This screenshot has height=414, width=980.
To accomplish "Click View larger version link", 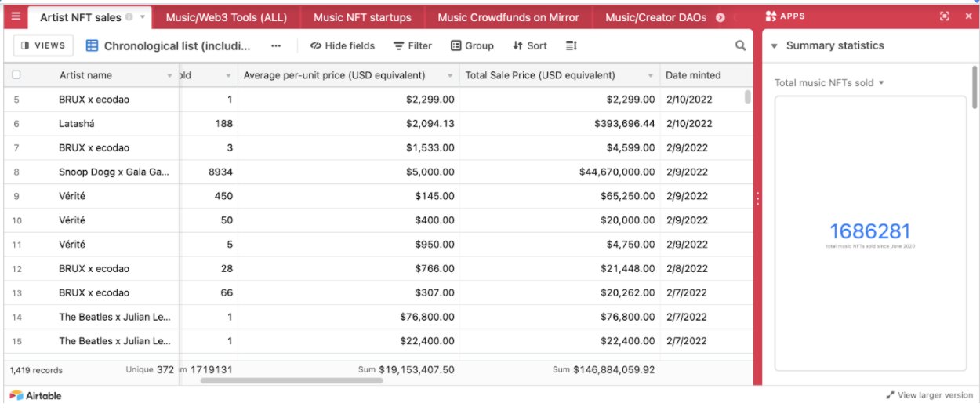I will pyautogui.click(x=929, y=395).
